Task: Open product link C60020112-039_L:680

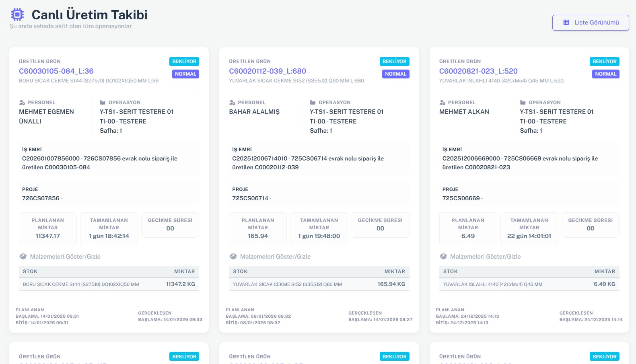Action: pyautogui.click(x=267, y=71)
